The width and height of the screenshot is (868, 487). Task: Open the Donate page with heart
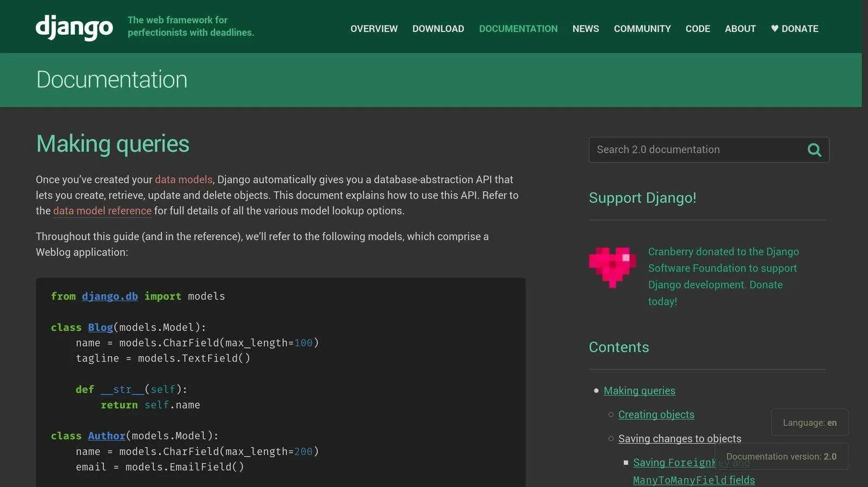(794, 29)
